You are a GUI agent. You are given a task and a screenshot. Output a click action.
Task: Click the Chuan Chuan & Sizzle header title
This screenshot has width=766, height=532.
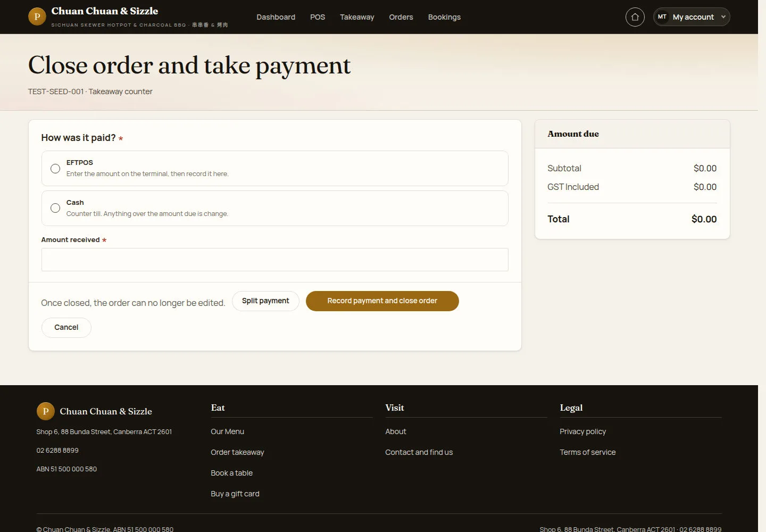click(105, 11)
